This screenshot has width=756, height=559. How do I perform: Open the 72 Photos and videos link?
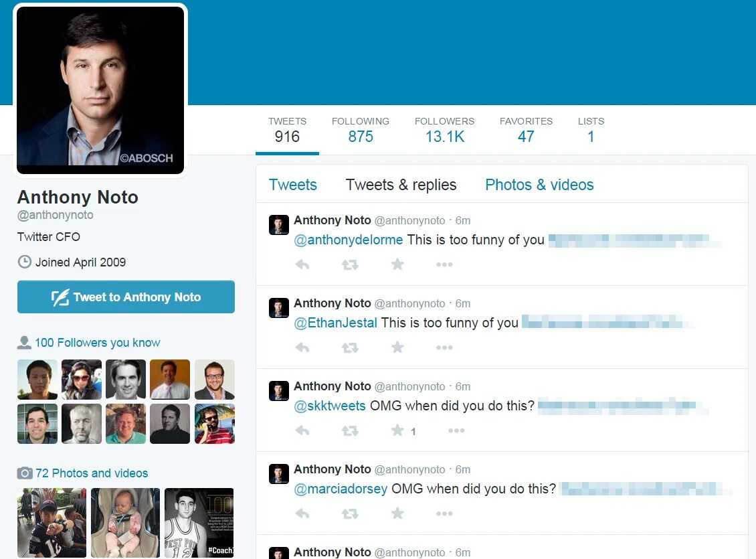click(x=92, y=473)
